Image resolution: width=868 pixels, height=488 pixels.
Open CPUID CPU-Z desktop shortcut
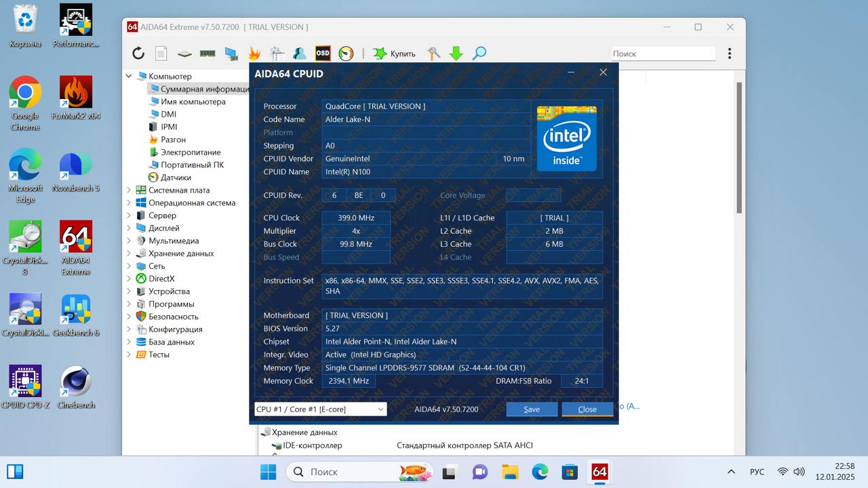coord(25,388)
